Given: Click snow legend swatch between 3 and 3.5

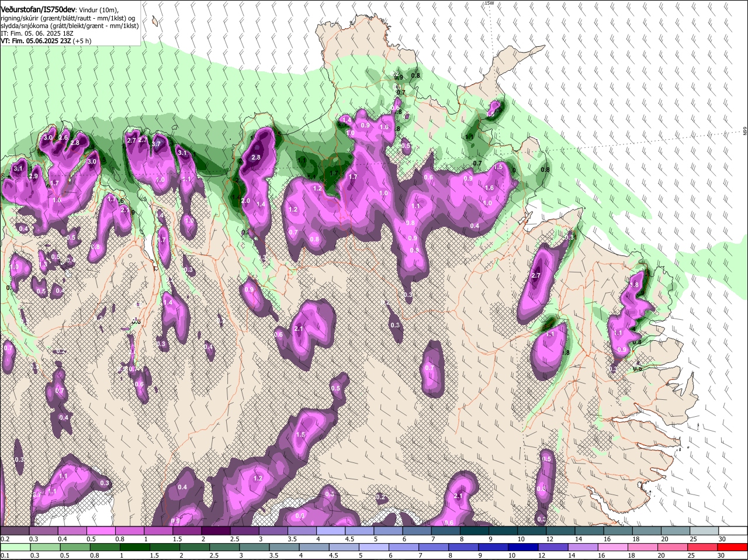Looking at the screenshot, I should pyautogui.click(x=274, y=531).
